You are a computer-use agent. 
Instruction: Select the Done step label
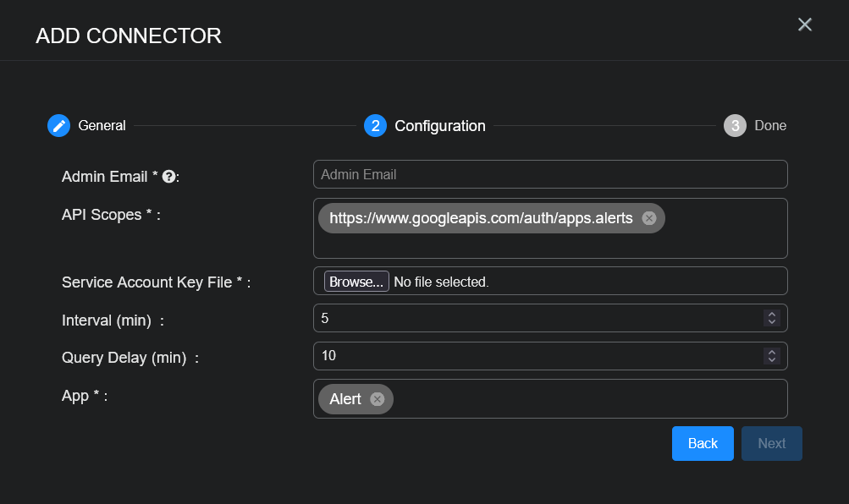[x=770, y=126]
